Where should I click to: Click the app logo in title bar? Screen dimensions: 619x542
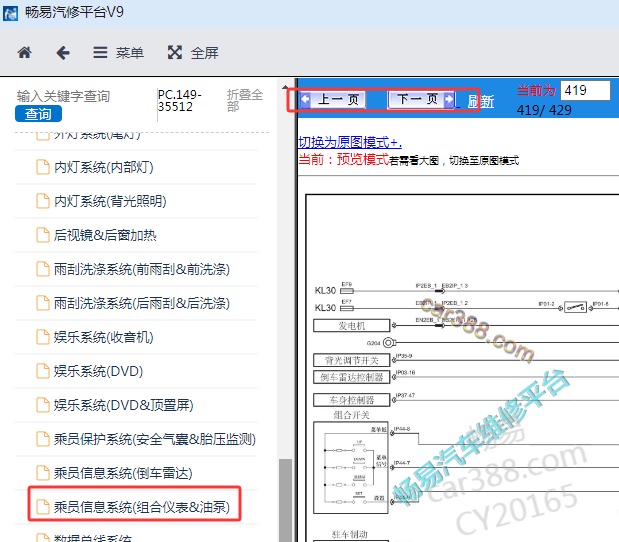[10, 13]
